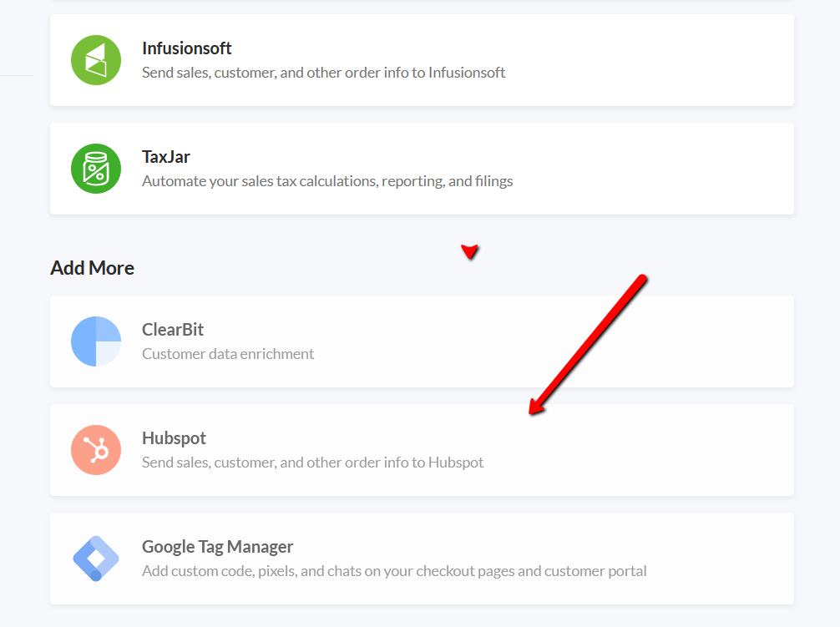
Task: Select the Hubspot integration title
Action: [x=174, y=438]
